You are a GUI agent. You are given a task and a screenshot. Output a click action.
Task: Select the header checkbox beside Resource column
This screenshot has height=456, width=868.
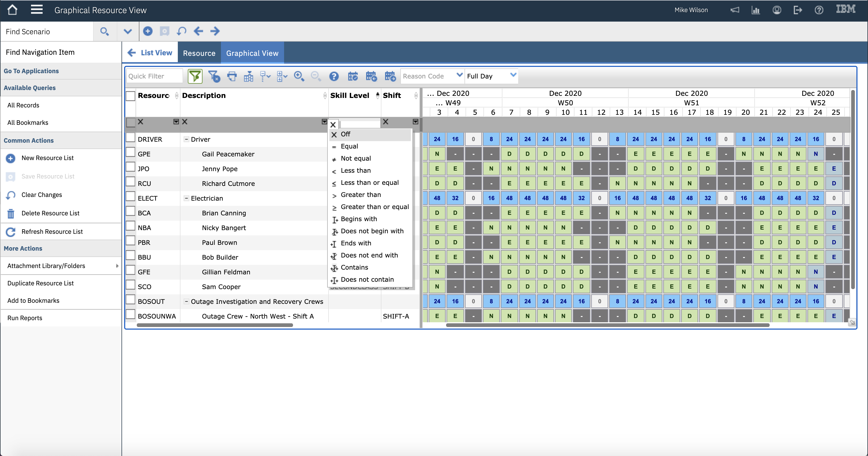130,96
